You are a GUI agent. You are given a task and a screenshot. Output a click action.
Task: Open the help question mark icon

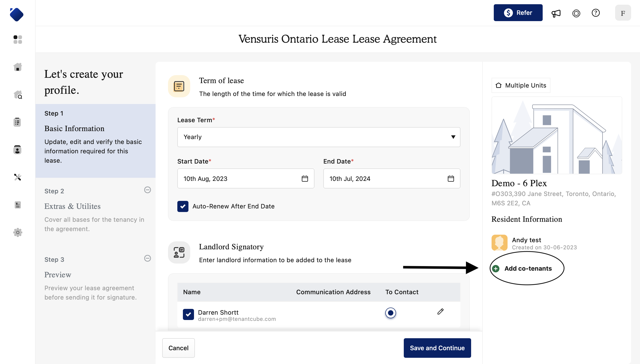coord(596,13)
